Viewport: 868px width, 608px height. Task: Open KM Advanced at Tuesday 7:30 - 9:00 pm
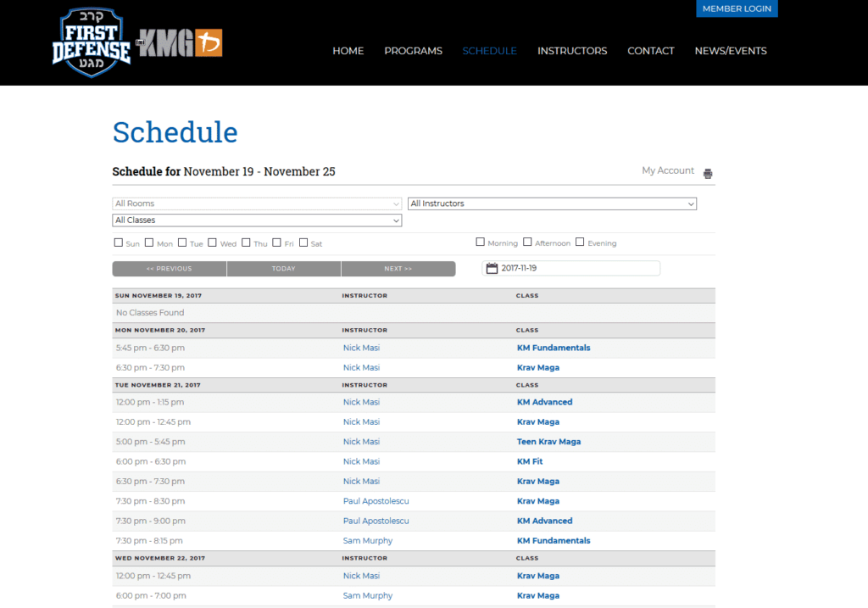point(545,521)
